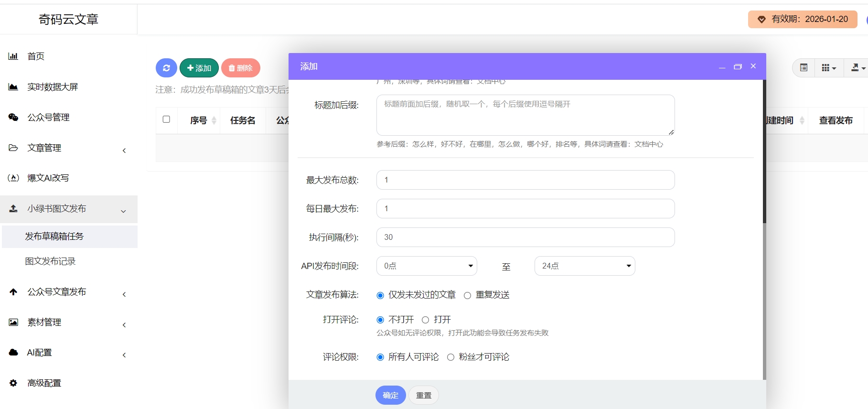
Task: Click the 高级配置 gear icon
Action: 13,383
